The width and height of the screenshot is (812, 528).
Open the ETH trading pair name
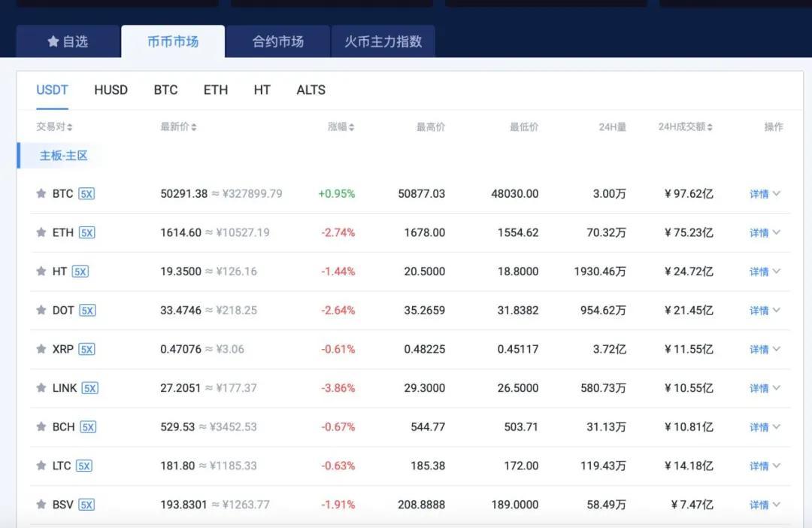tap(63, 232)
